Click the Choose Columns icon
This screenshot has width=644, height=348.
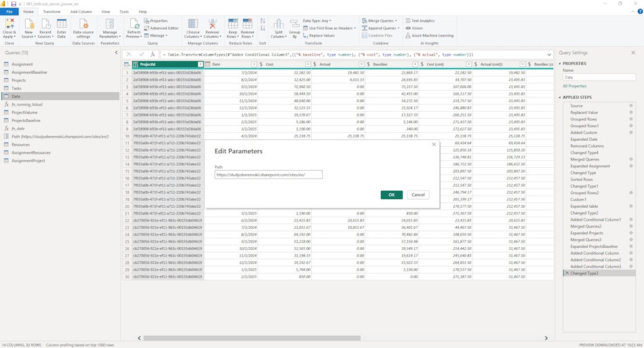coord(193,24)
